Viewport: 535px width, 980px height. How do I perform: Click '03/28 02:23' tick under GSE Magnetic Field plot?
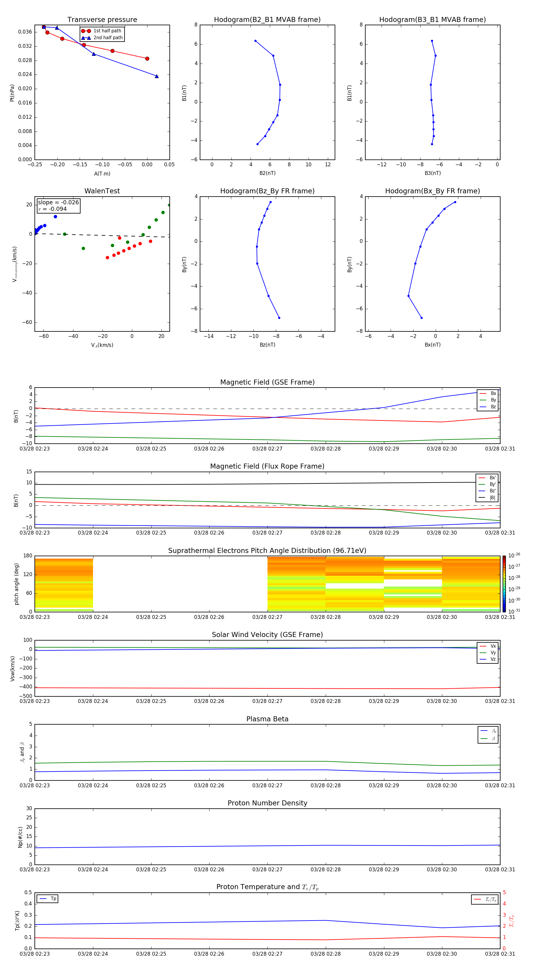point(35,449)
